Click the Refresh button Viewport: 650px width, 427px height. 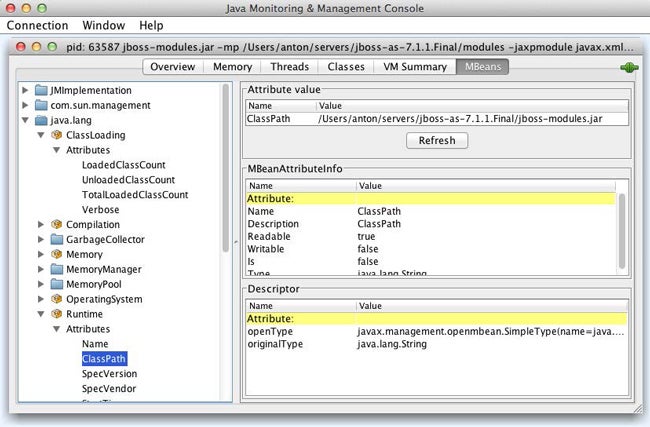437,141
